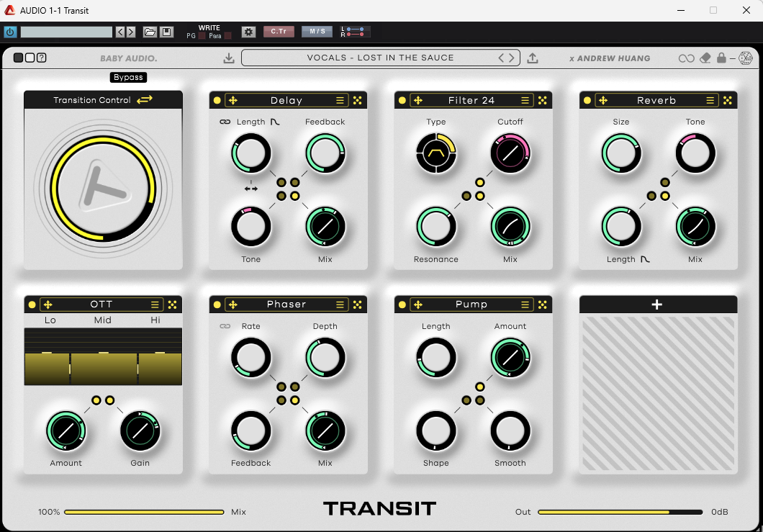Go to previous Transit preset

pyautogui.click(x=502, y=58)
